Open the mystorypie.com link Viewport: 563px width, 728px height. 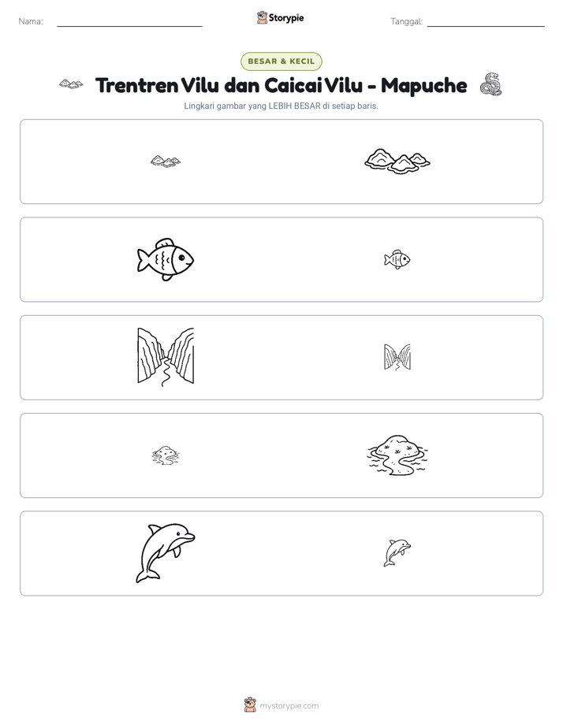point(289,706)
